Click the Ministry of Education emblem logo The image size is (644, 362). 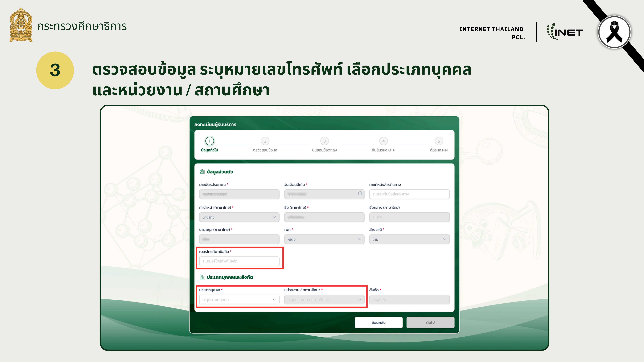(21, 25)
